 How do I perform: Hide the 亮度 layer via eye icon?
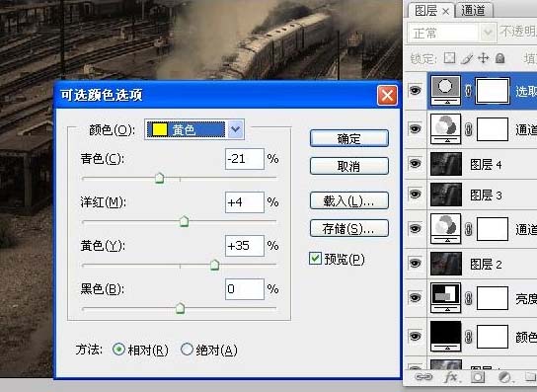coord(415,298)
